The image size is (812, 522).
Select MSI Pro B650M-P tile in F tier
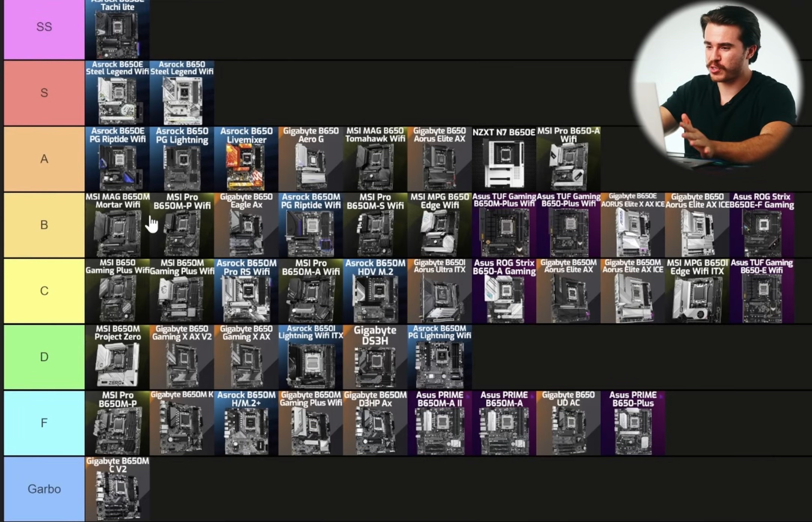point(117,423)
